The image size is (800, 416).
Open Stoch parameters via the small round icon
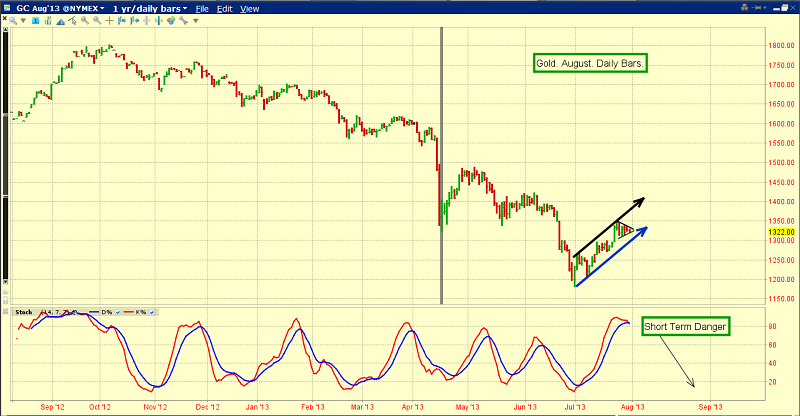(74, 312)
